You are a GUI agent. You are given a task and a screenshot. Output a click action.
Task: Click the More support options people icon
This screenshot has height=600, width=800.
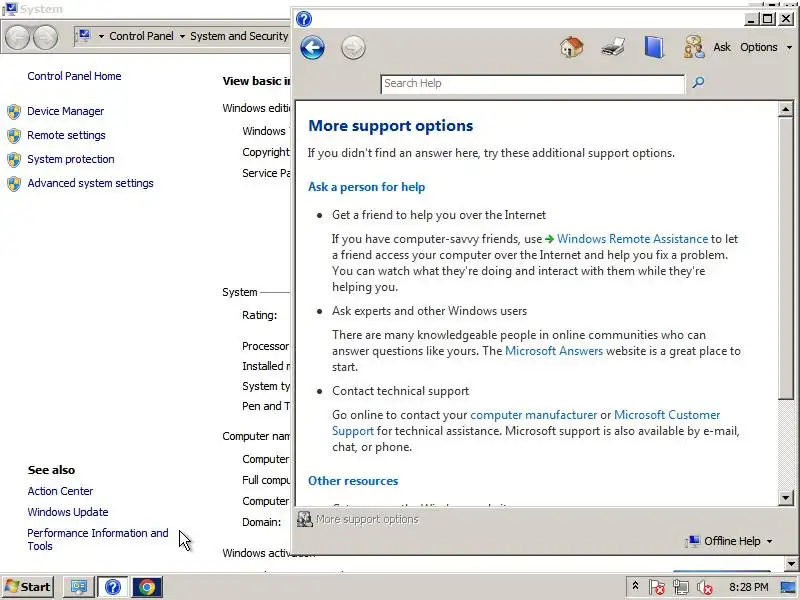[x=305, y=519]
